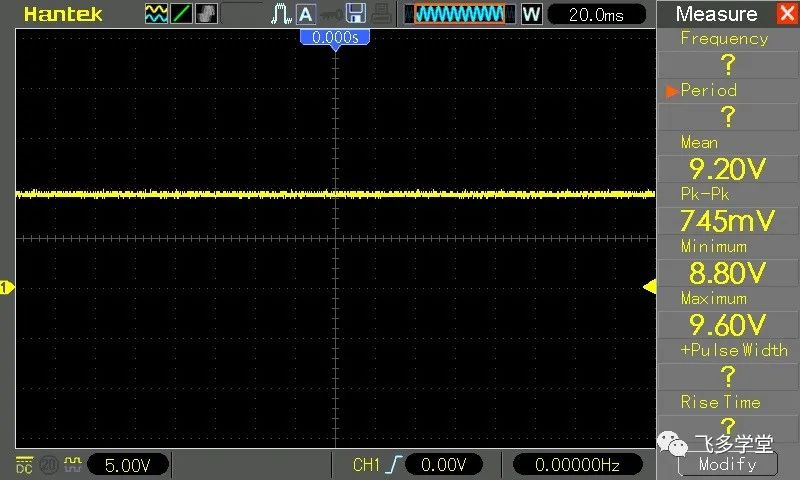Click the waveform memory overview bar
The height and width of the screenshot is (480, 800).
[460, 14]
